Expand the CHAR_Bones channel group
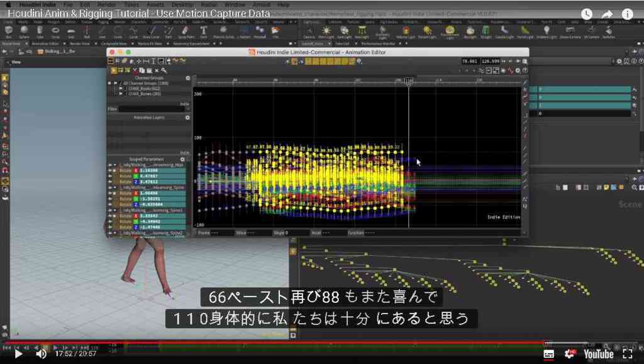 121,94
